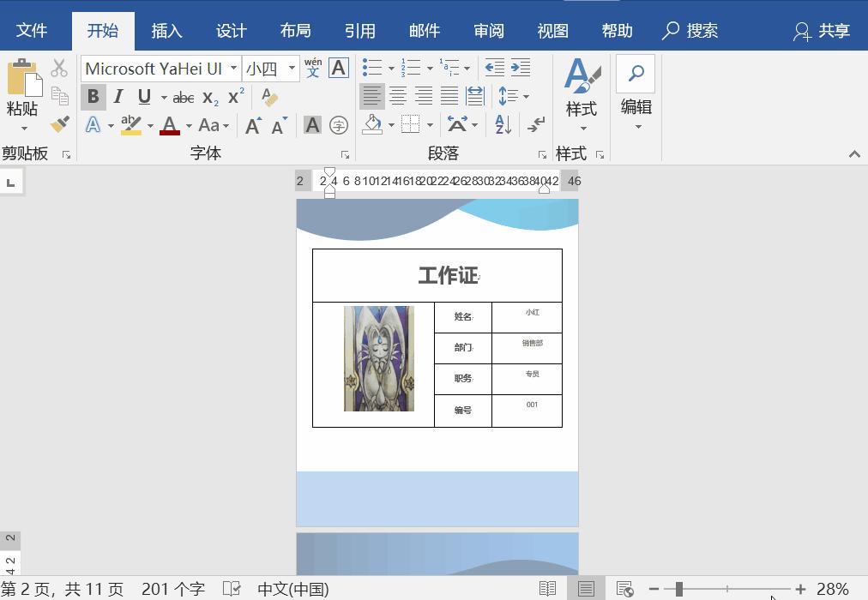Image resolution: width=868 pixels, height=600 pixels.
Task: Open the font color swatch
Action: (x=169, y=125)
